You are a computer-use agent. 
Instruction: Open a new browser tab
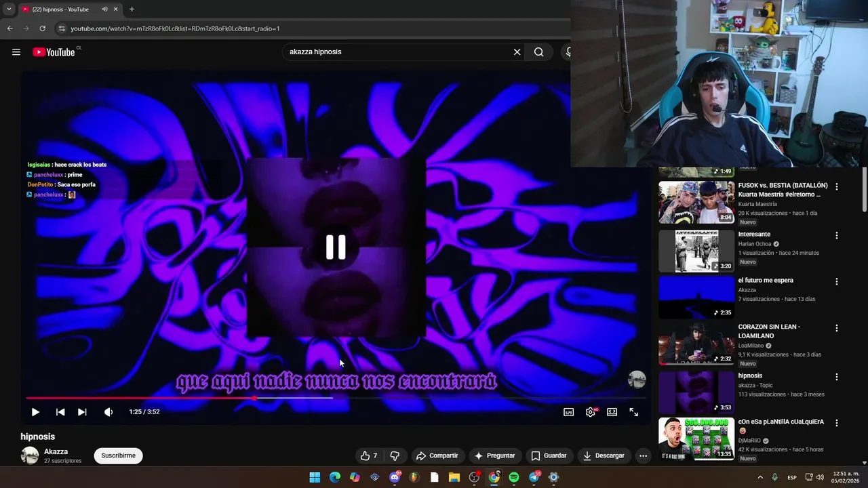pos(132,9)
